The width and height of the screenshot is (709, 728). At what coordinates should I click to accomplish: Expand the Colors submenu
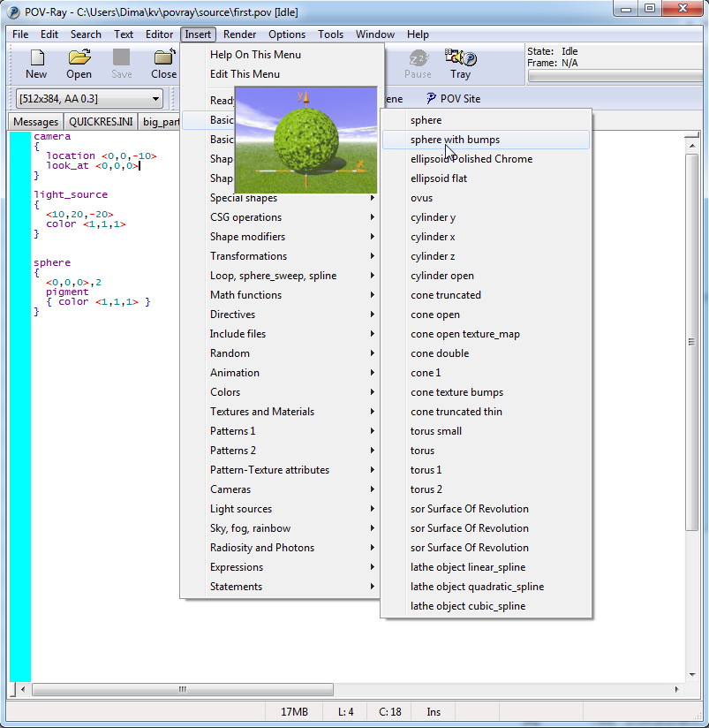coord(281,392)
